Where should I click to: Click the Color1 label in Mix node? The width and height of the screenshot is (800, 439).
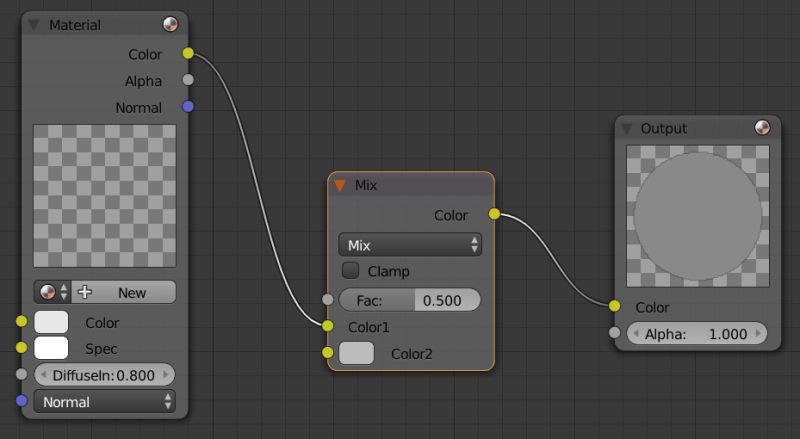click(368, 327)
